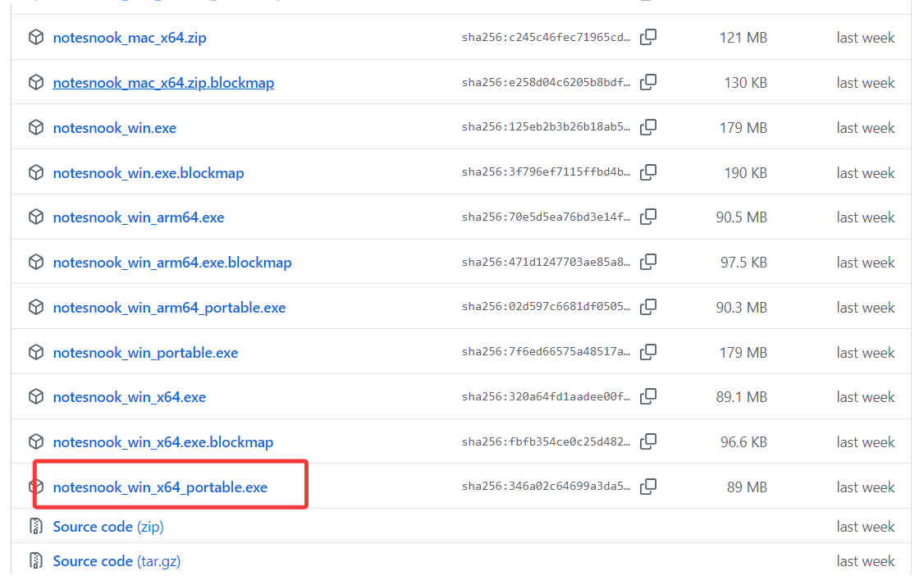Click notesnook_win_arm64.exe.blockmap link
924x576 pixels.
172,263
